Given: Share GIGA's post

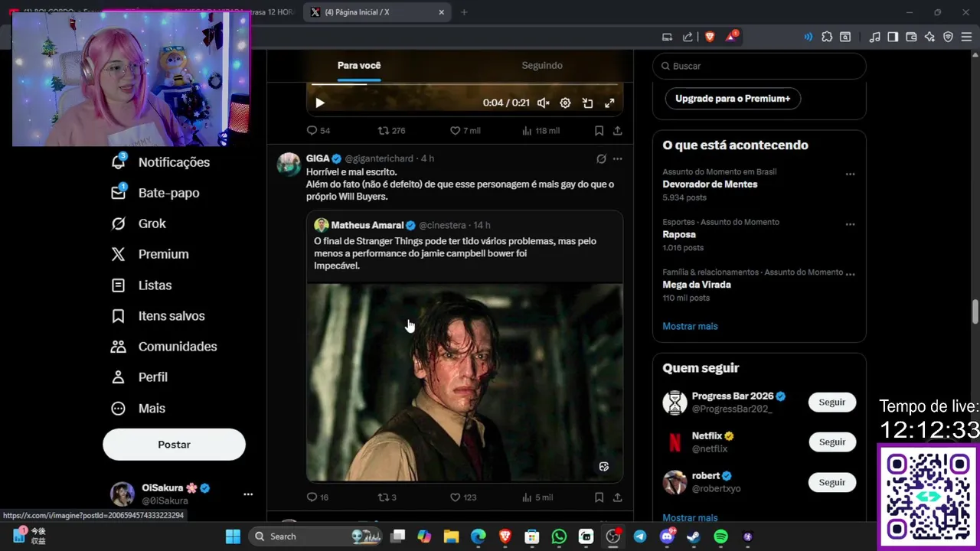Looking at the screenshot, I should pyautogui.click(x=618, y=497).
